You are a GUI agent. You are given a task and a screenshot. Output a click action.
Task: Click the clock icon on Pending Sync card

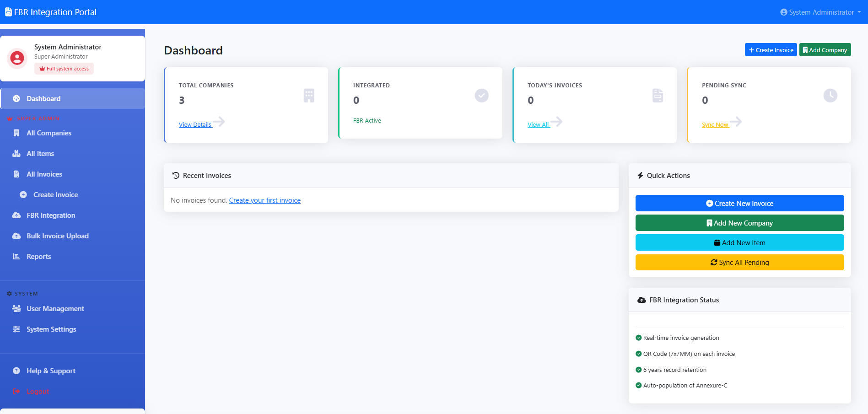click(x=830, y=96)
